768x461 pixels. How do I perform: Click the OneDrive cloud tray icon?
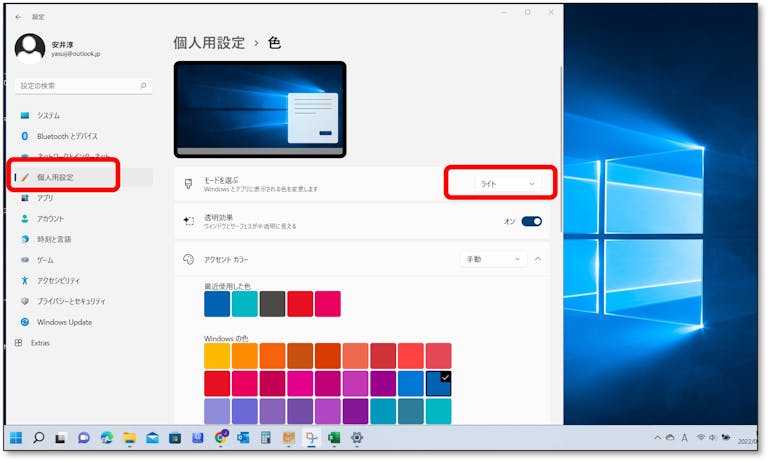click(670, 437)
